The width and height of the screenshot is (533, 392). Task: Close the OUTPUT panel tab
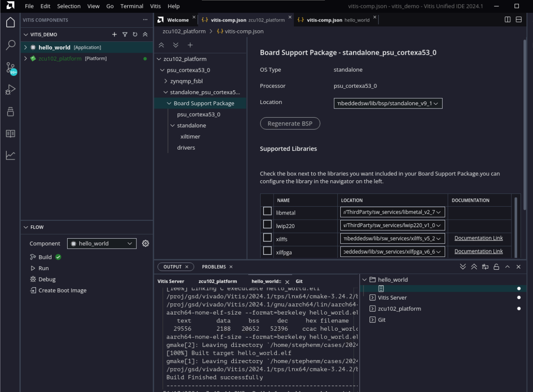tap(186, 267)
